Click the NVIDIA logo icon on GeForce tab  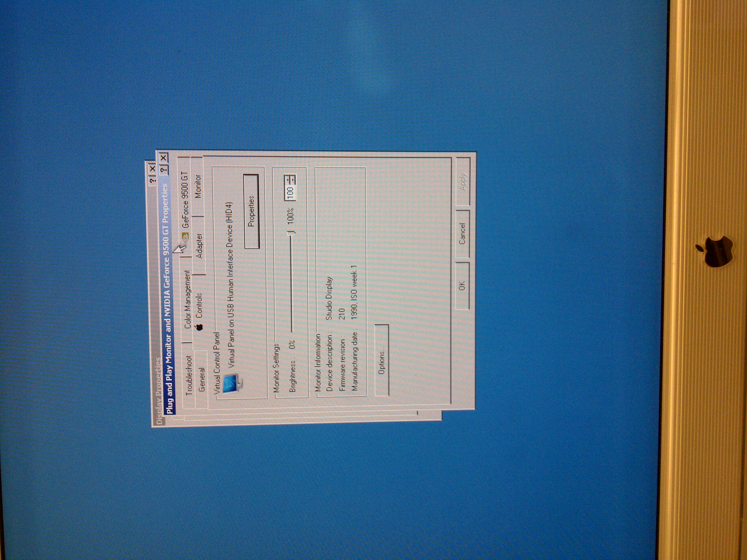pyautogui.click(x=185, y=238)
